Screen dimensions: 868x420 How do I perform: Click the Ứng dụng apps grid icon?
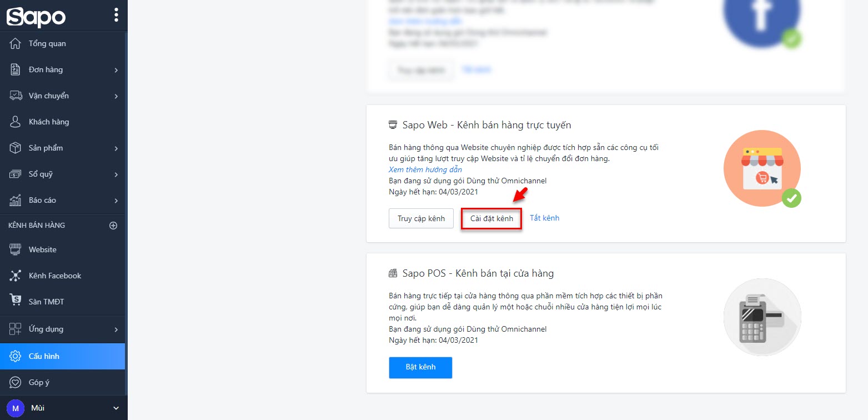coord(16,329)
